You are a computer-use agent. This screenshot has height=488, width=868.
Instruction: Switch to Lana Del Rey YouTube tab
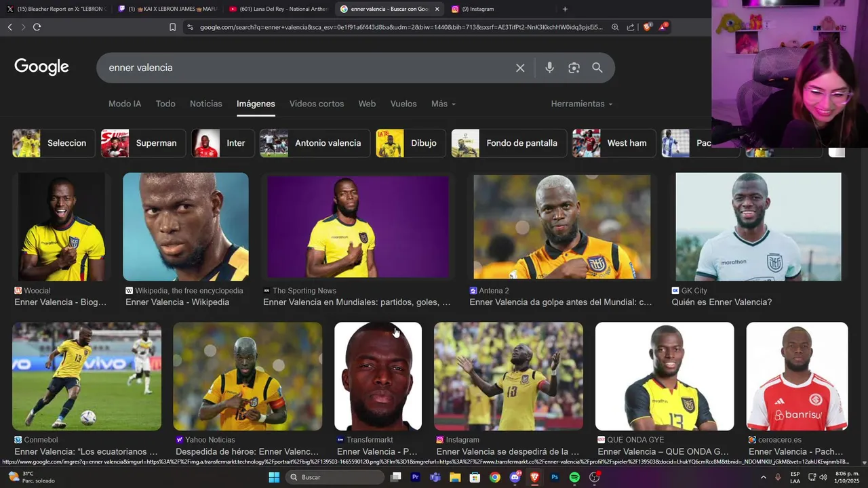coord(279,9)
